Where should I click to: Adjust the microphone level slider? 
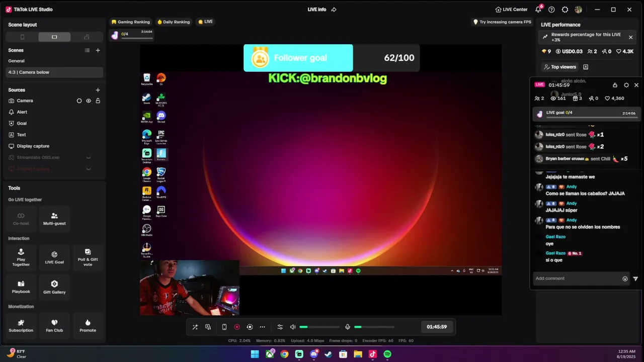(x=374, y=327)
